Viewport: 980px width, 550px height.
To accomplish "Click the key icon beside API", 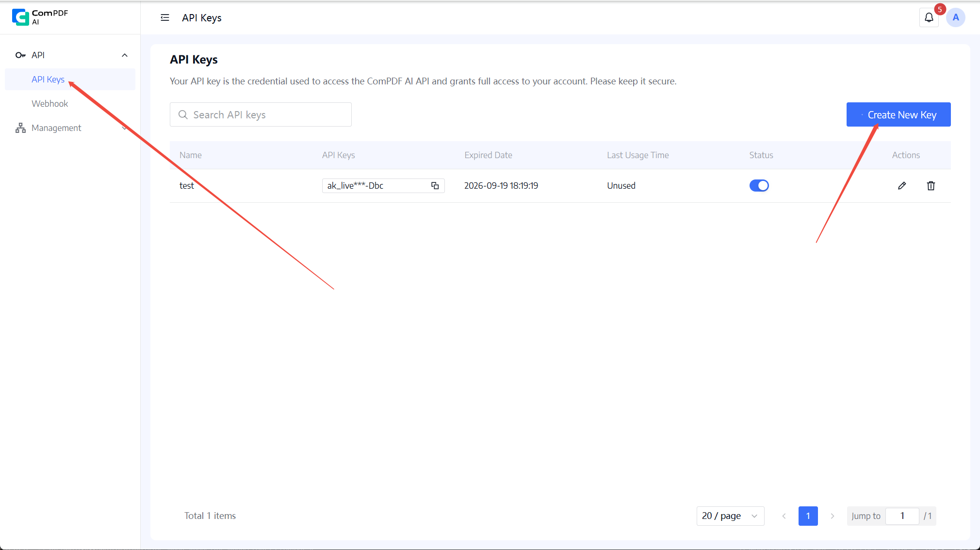I will click(20, 55).
